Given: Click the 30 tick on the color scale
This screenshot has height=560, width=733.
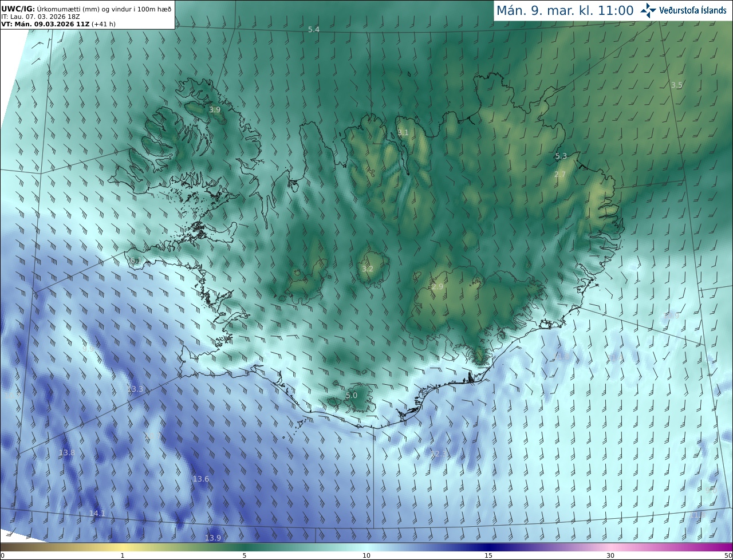Looking at the screenshot, I should 610,555.
